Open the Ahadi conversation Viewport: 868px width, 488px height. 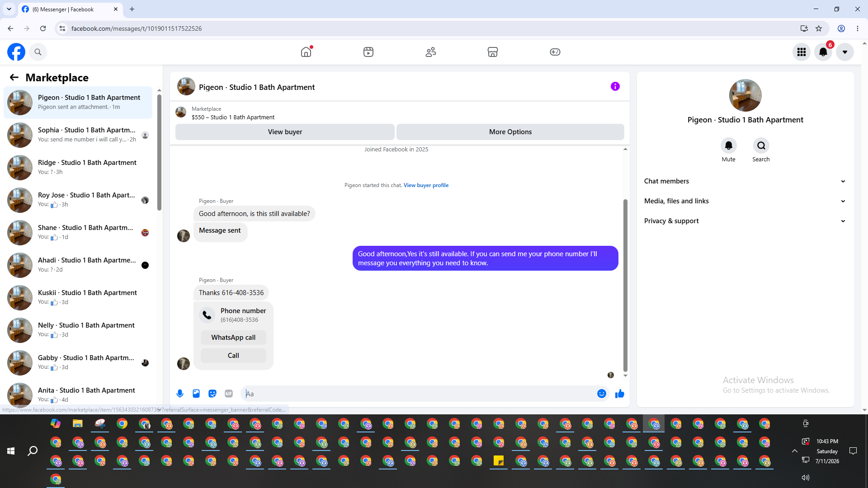point(78,265)
